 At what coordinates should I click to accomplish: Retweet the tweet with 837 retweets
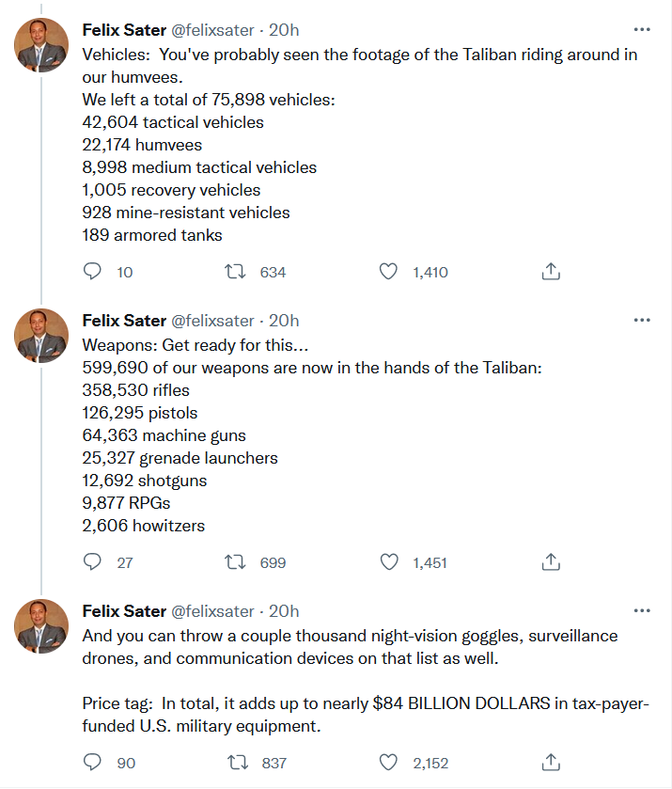(x=238, y=763)
